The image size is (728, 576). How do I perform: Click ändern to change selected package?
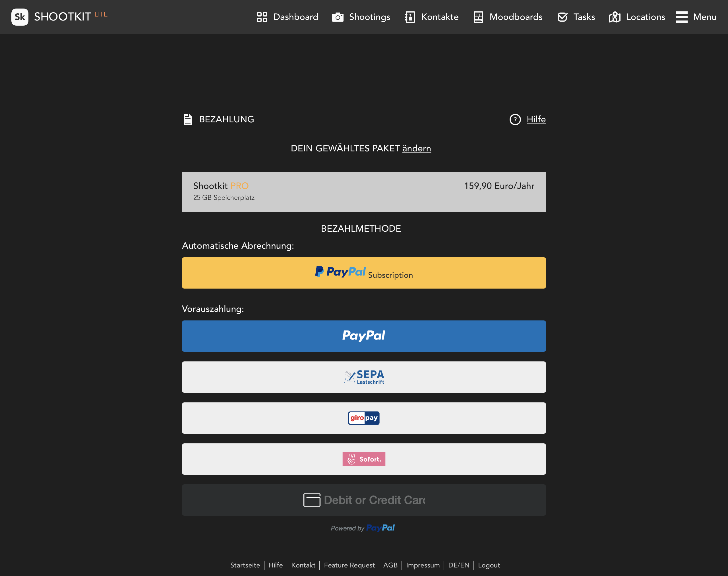(417, 149)
